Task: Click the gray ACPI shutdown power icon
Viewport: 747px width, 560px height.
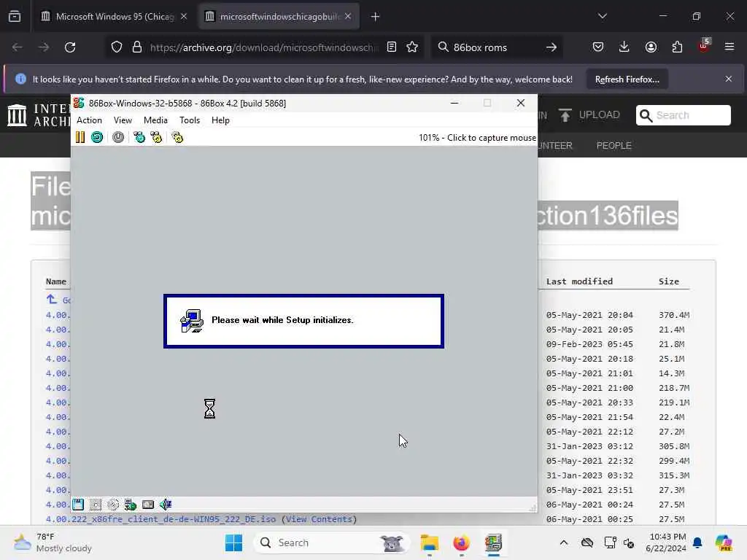Action: tap(118, 138)
